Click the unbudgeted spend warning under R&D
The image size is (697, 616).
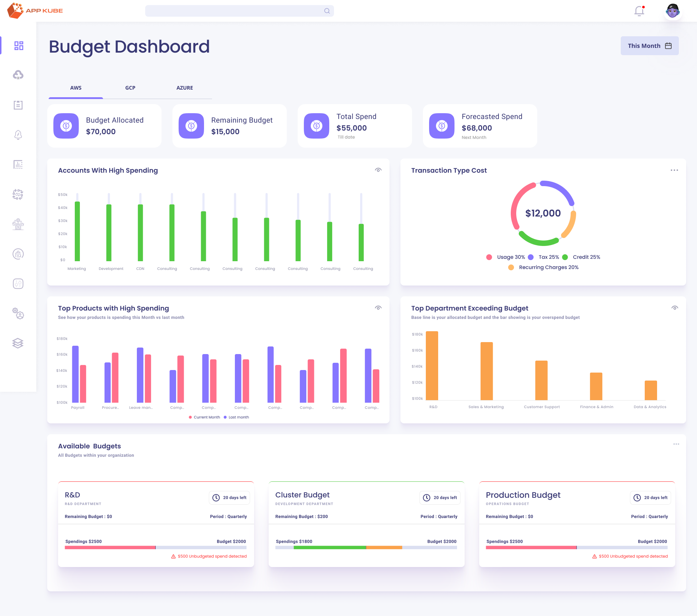[209, 556]
